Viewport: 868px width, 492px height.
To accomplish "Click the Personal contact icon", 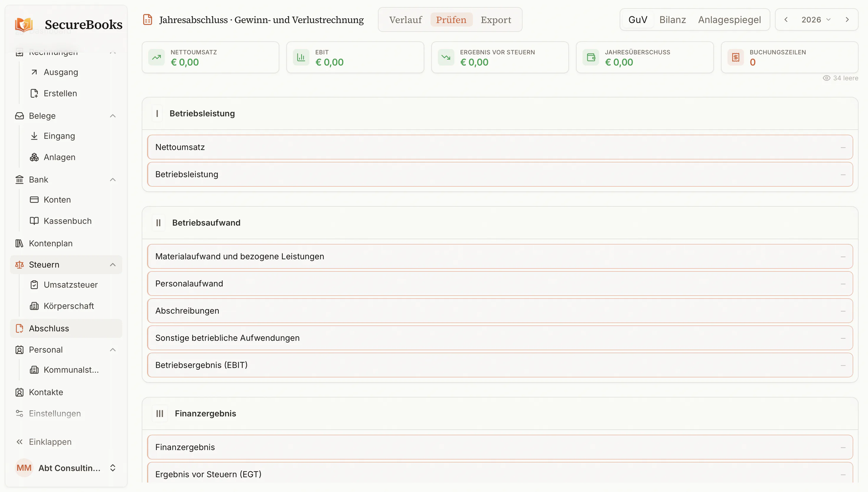I will [19, 350].
